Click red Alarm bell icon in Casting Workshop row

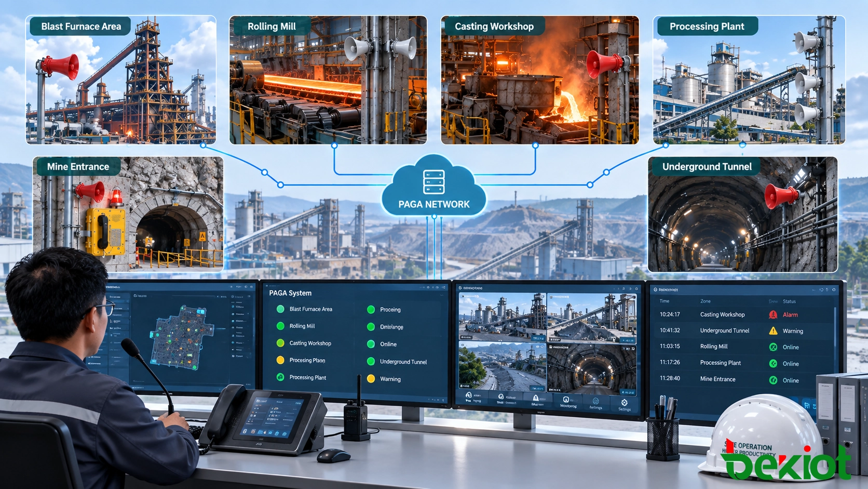pyautogui.click(x=773, y=314)
